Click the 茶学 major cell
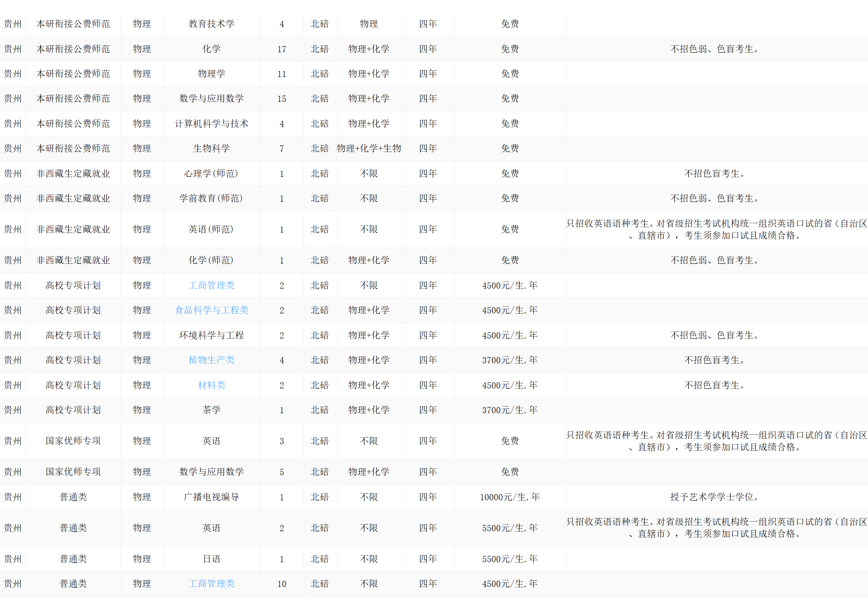The image size is (868, 614). click(211, 410)
